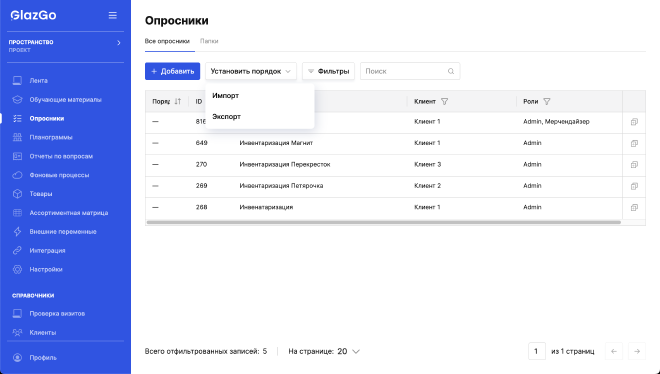The image size is (660, 374).
Task: Click the search magnifier icon
Action: 451,71
